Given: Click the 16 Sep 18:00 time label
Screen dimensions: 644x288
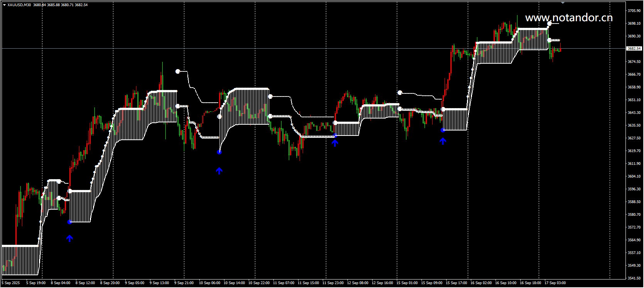Looking at the screenshot, I should [x=530, y=283].
